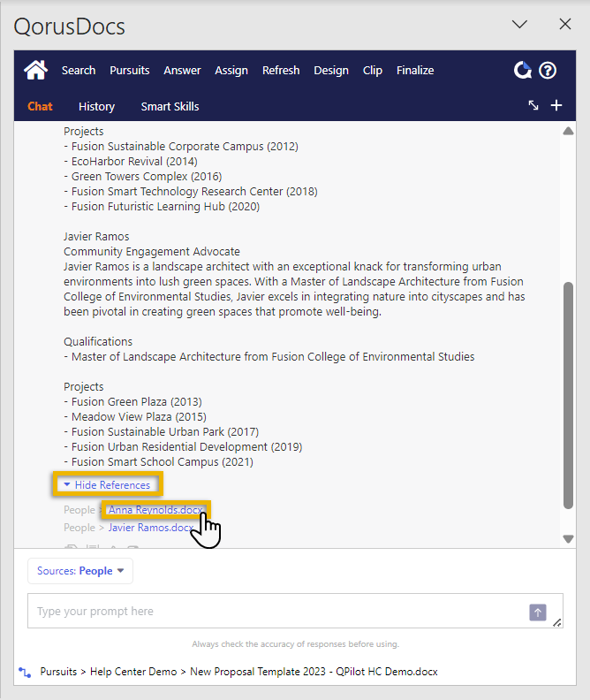Expand the chat panel with the arrows icon
Viewport: 590px width, 700px height.
[x=533, y=105]
